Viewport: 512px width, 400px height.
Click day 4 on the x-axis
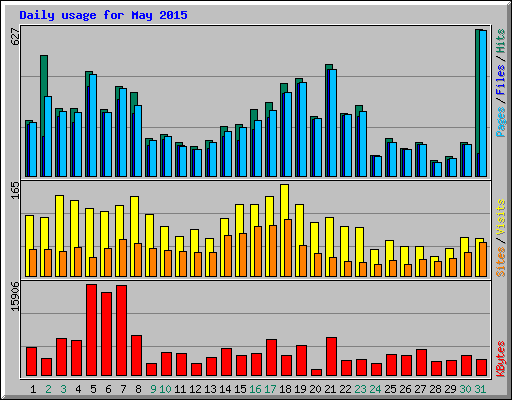tap(78, 389)
